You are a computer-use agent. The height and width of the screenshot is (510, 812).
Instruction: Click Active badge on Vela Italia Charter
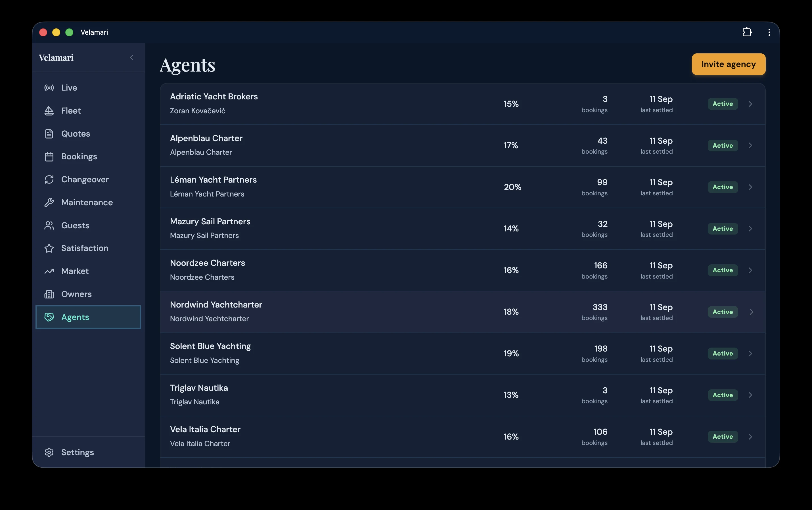coord(723,436)
